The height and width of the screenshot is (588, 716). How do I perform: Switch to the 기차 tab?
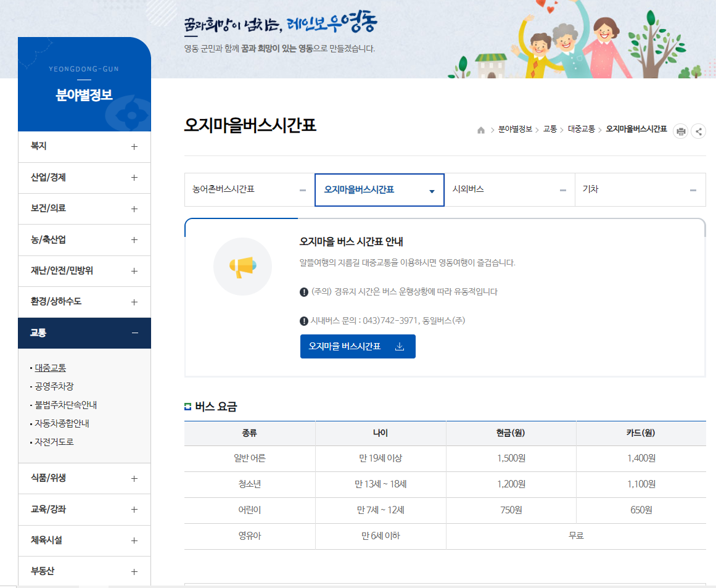(x=640, y=189)
